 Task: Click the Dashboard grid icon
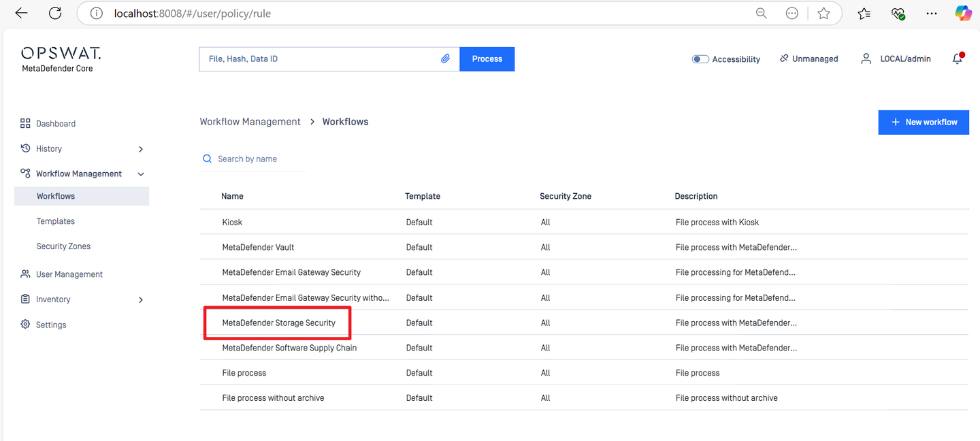25,123
